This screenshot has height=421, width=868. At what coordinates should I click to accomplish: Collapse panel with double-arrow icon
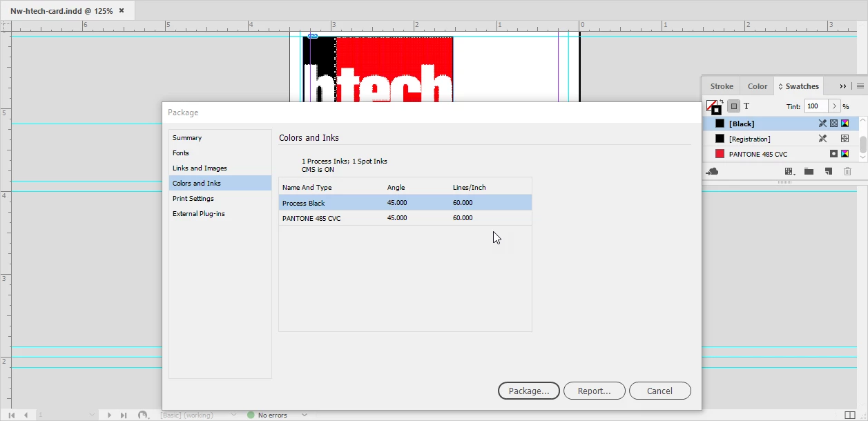coord(843,86)
